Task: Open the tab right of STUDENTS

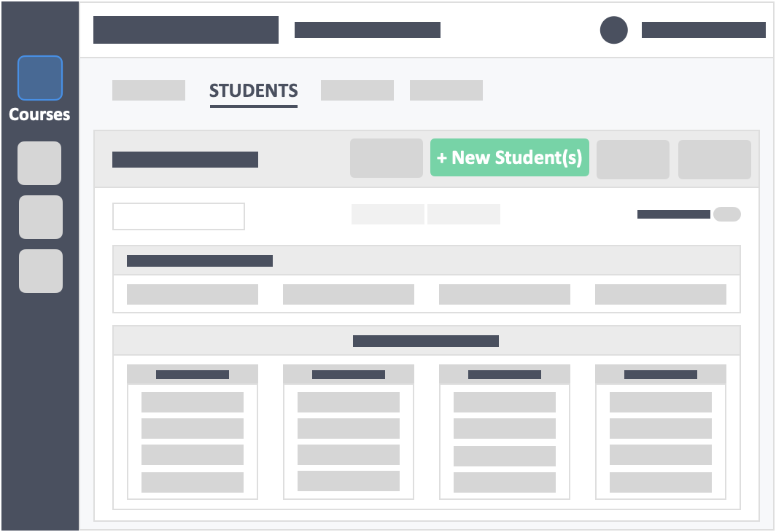Action: [x=357, y=90]
